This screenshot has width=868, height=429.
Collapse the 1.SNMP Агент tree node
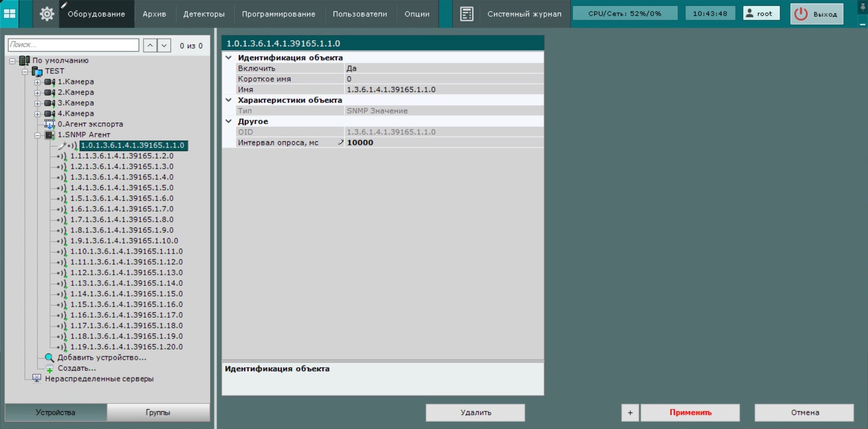point(38,135)
